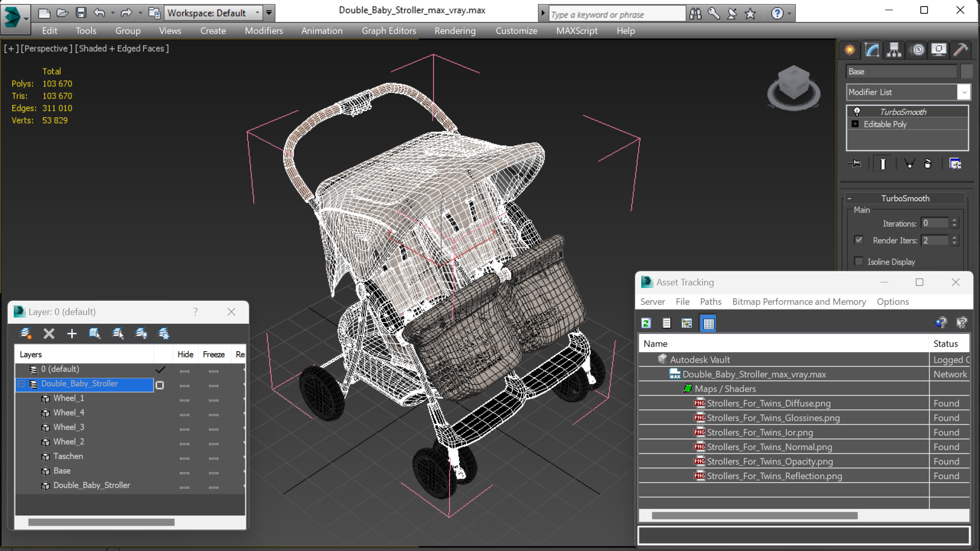Viewport: 980px width, 551px height.
Task: Remove modifier with trash icon
Action: tap(928, 164)
